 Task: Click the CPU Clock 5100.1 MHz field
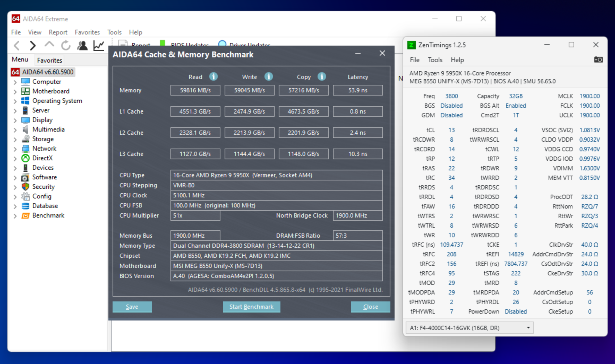pos(276,195)
